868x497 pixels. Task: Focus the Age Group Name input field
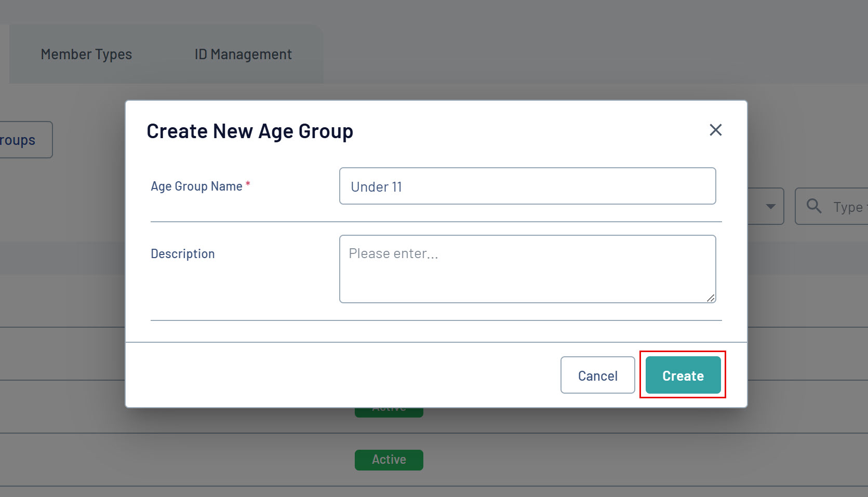[x=527, y=186]
